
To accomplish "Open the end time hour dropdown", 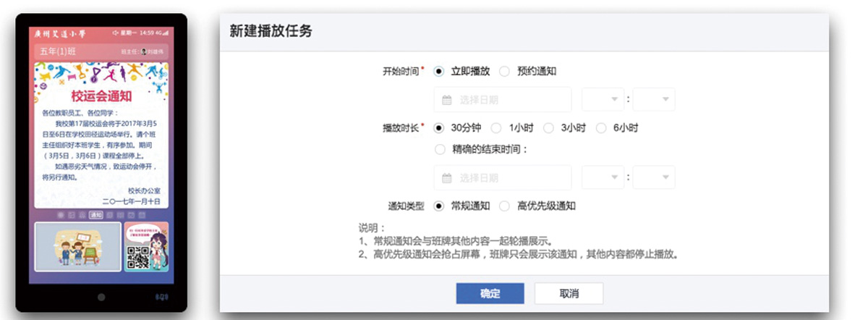I will click(603, 178).
